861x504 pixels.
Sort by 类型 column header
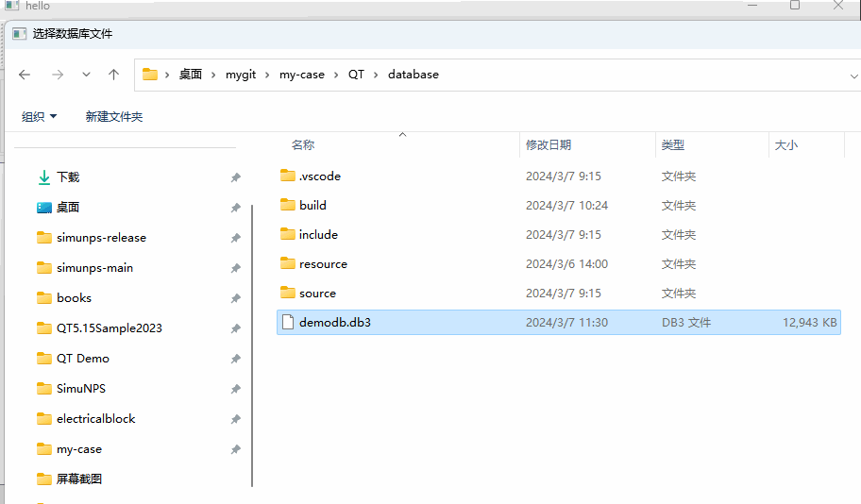point(672,145)
